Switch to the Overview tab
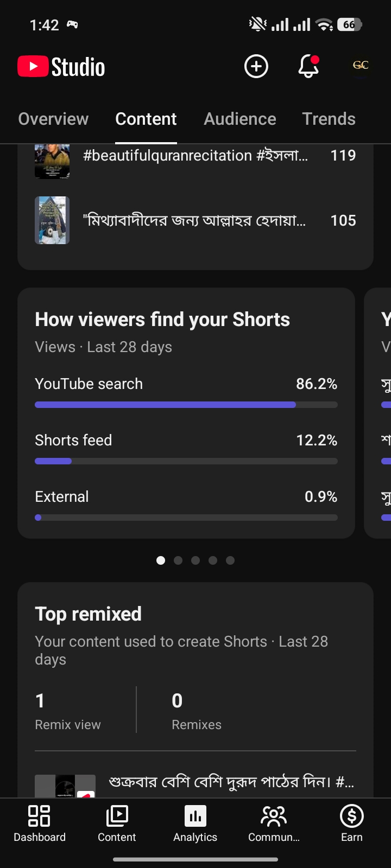Viewport: 391px width, 868px height. click(x=53, y=119)
